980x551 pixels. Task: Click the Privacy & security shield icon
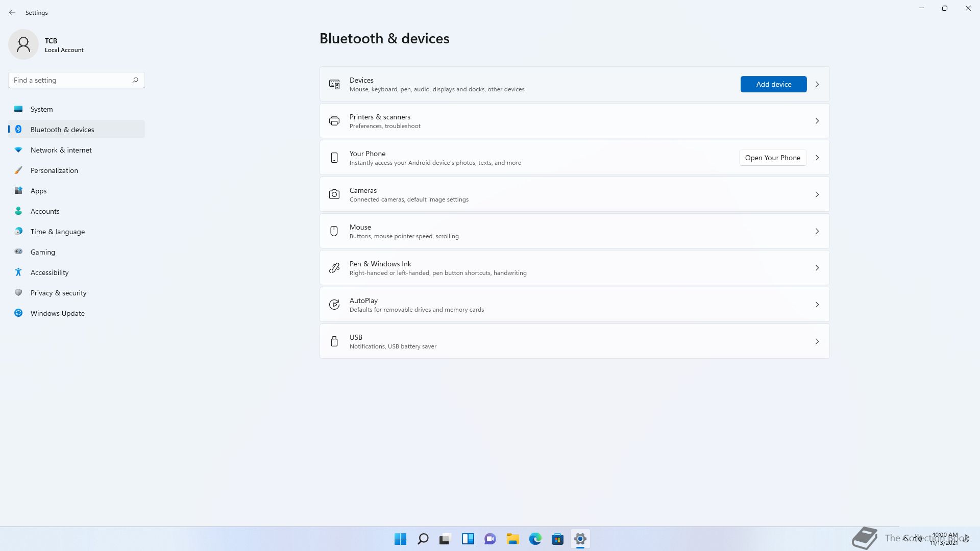pos(18,293)
